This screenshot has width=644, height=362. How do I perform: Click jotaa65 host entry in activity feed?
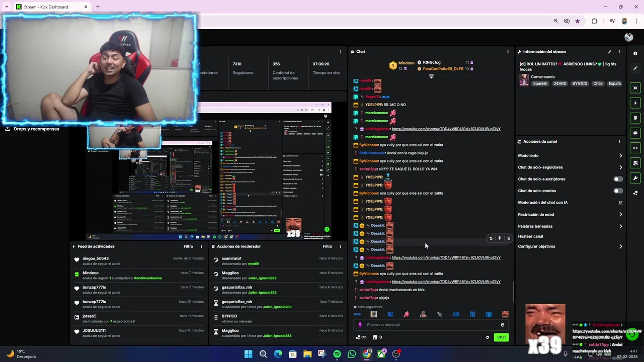click(138, 319)
